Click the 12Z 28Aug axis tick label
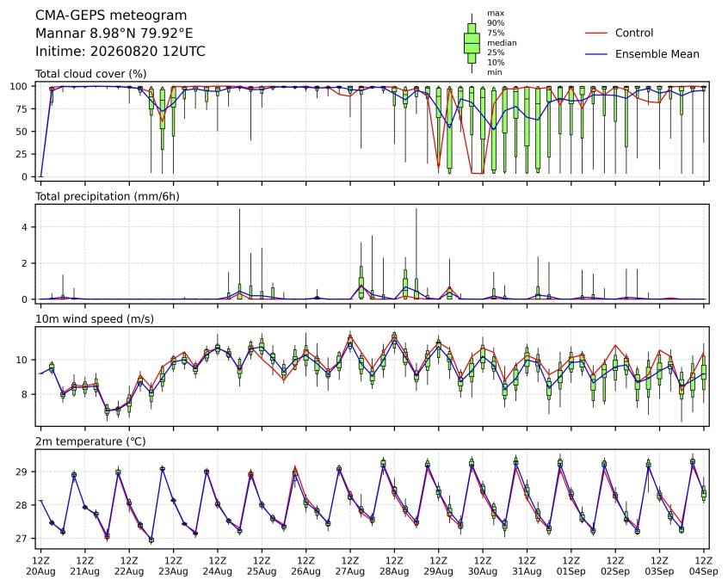This screenshot has height=586, width=728. pos(394,566)
